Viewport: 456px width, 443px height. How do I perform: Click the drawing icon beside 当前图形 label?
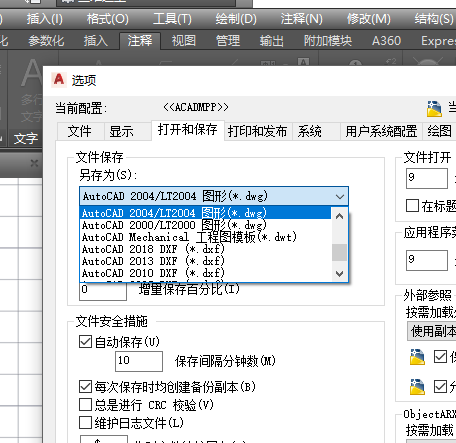coord(434,109)
